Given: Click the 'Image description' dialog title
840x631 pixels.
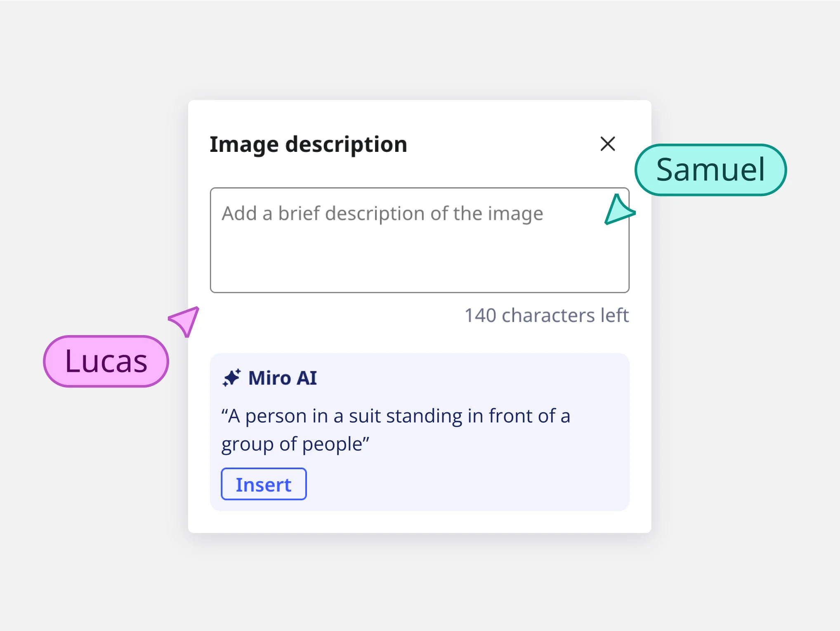Looking at the screenshot, I should point(308,144).
